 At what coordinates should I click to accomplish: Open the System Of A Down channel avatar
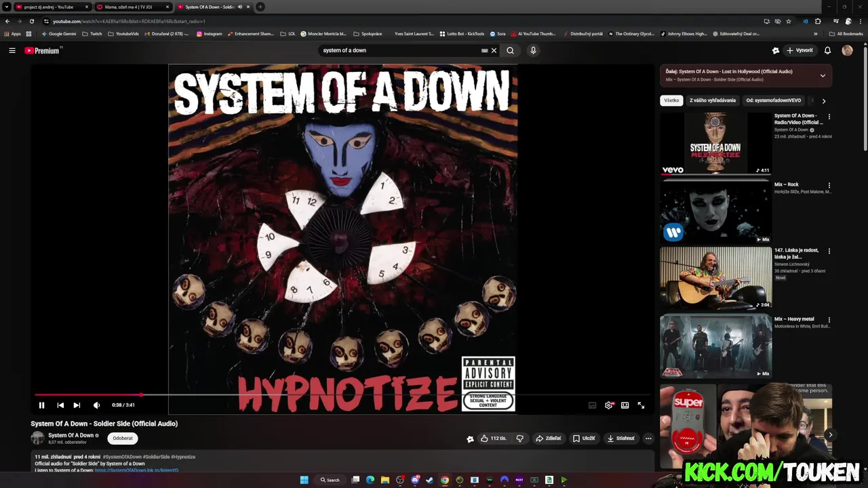point(37,439)
